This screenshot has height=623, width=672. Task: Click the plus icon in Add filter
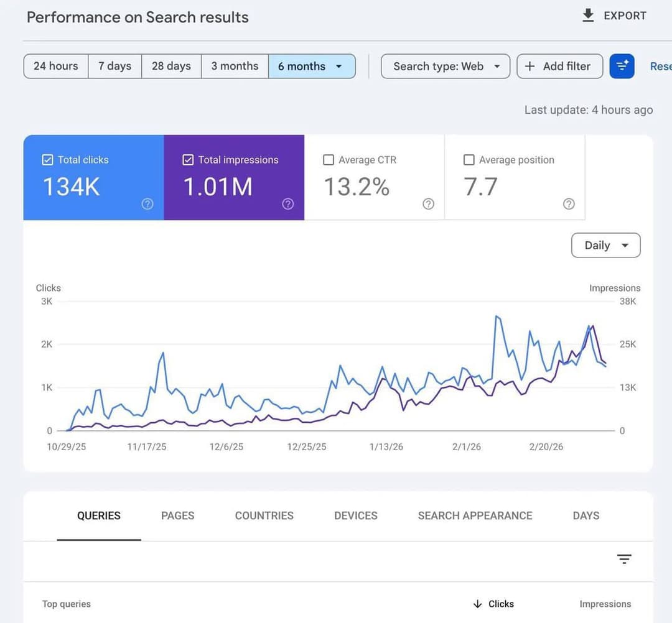[x=530, y=67]
